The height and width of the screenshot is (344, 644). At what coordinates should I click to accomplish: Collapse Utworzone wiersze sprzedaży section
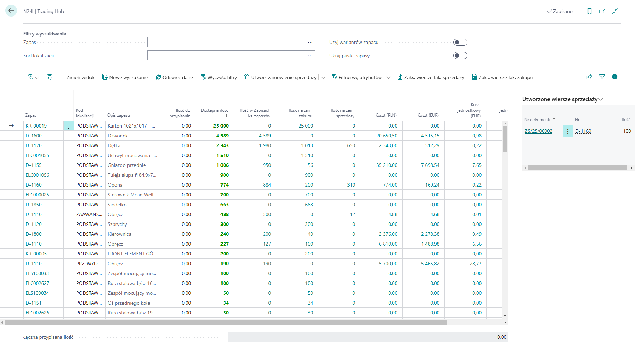point(600,99)
